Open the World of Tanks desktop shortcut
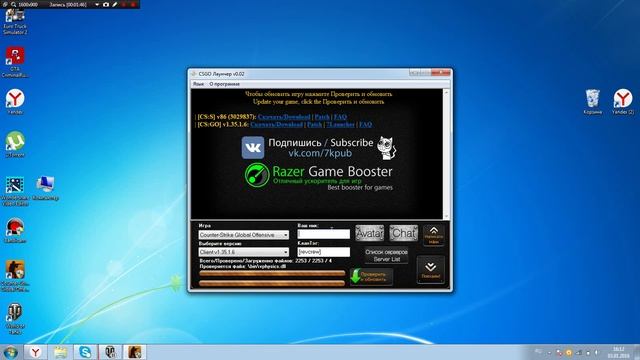Viewport: 640px width, 360px height. pos(15,319)
